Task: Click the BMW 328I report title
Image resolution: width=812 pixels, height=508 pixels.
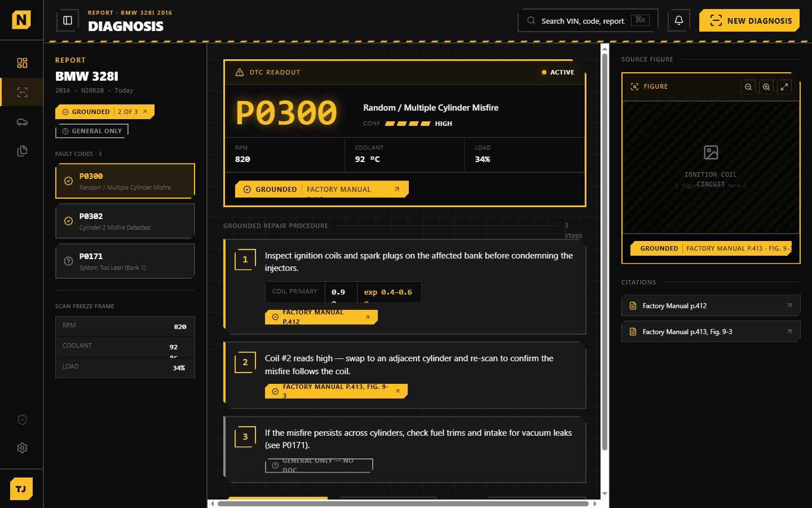Action: [x=87, y=76]
